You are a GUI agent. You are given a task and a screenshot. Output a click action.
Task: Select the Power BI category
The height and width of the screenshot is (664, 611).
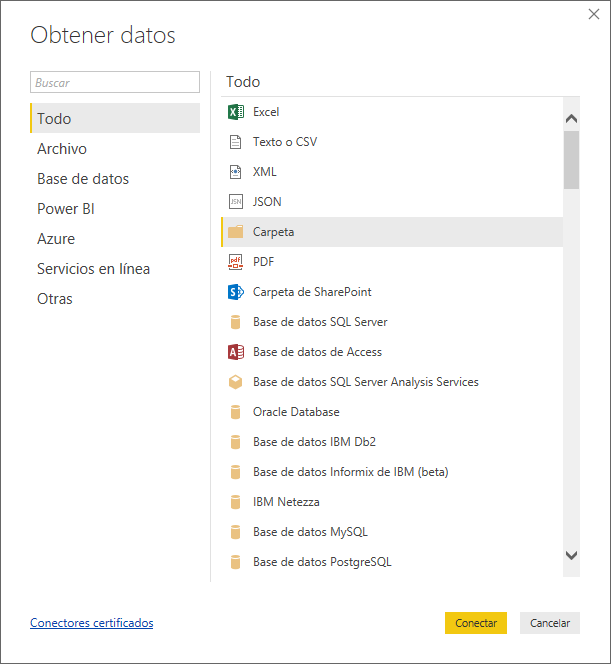point(115,209)
